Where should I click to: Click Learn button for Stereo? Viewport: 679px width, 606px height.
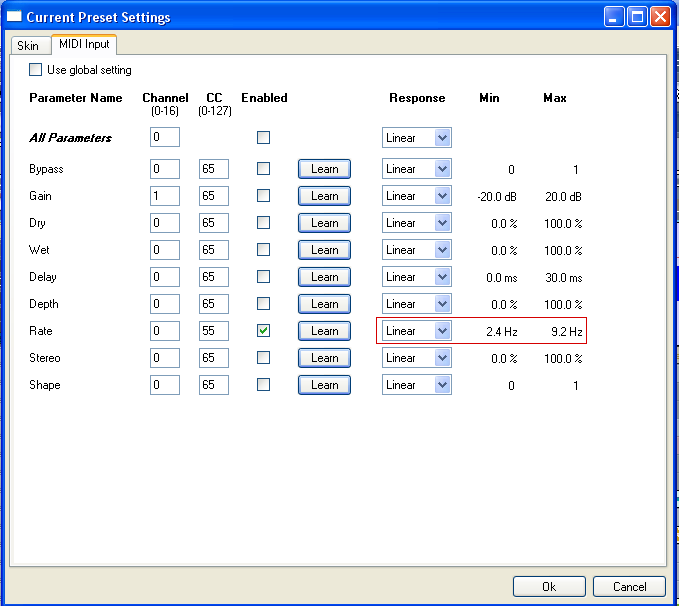[x=324, y=358]
